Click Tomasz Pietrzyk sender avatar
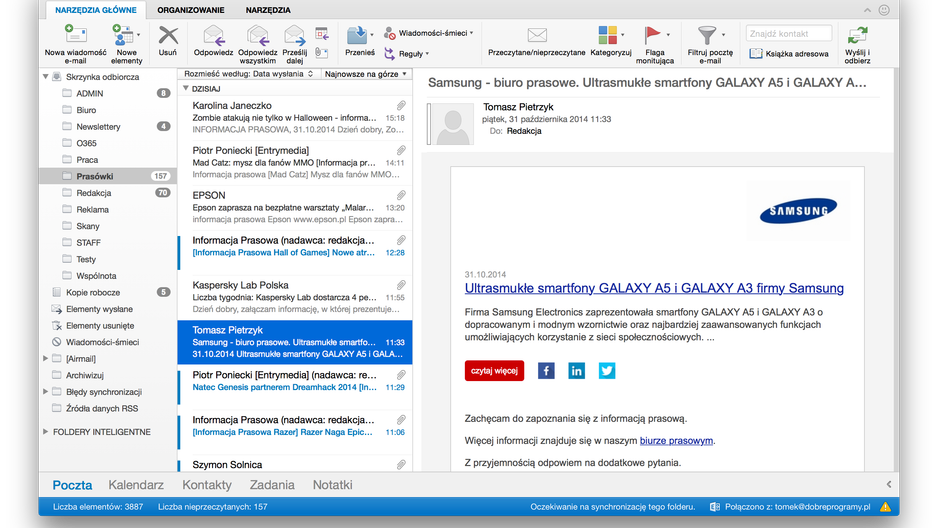938x528 pixels. (x=452, y=124)
